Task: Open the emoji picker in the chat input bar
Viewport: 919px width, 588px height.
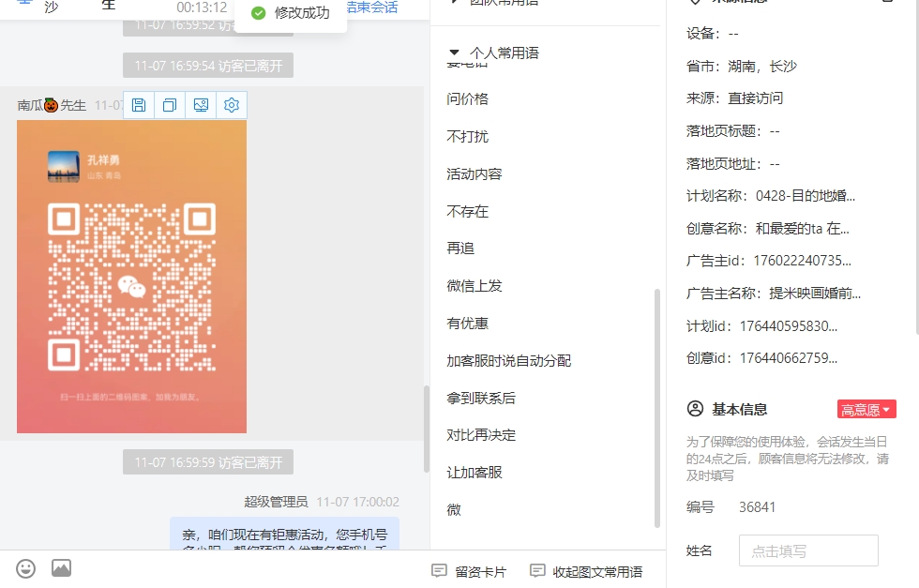Action: [x=26, y=568]
